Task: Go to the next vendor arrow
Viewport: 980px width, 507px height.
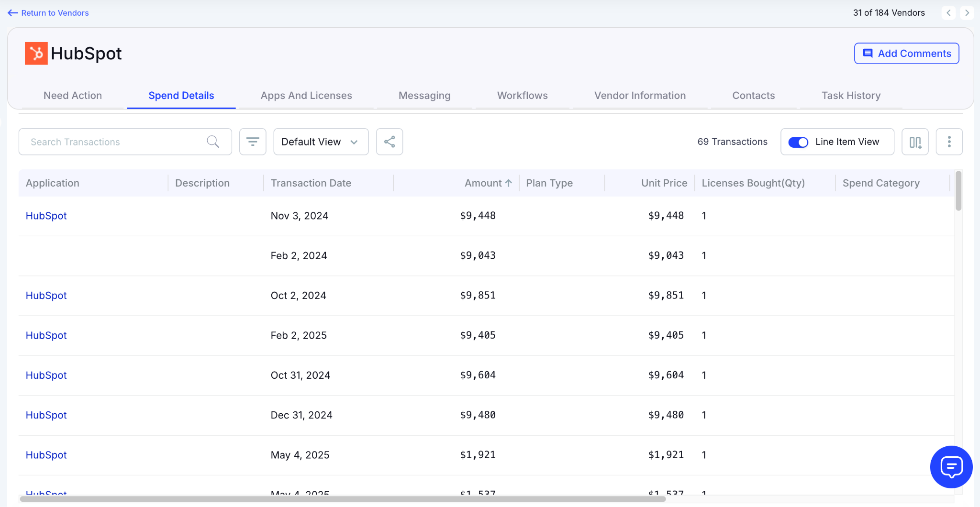Action: [967, 13]
